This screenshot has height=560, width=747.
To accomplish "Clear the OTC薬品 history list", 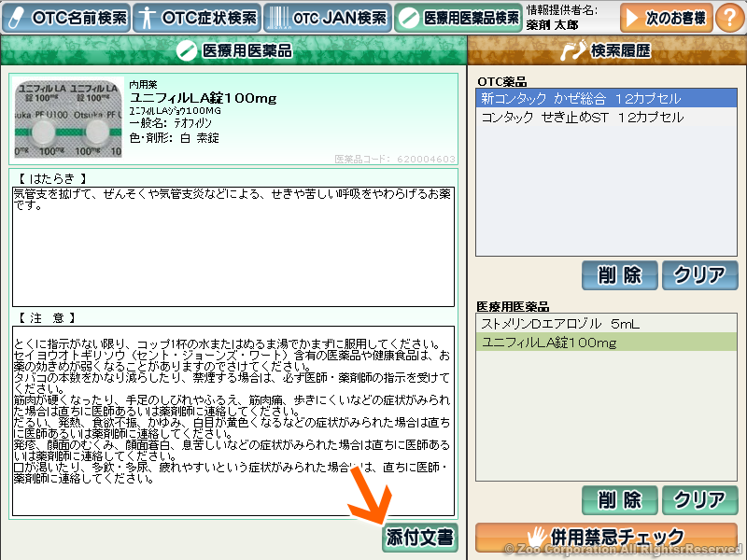I will coord(699,275).
